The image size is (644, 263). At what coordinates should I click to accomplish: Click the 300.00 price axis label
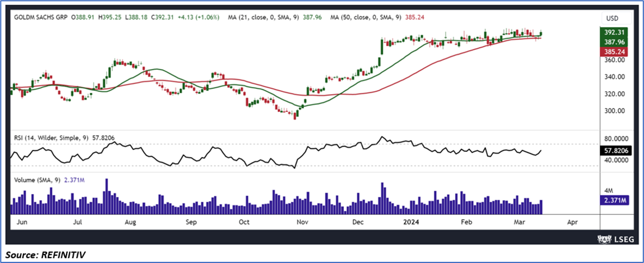(613, 111)
